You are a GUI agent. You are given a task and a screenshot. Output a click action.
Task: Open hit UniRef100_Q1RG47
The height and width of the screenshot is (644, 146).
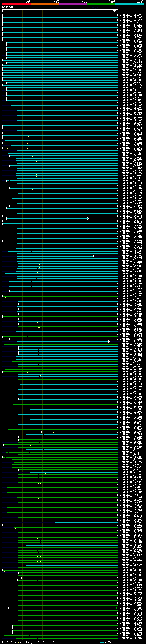pyautogui.click(x=131, y=20)
